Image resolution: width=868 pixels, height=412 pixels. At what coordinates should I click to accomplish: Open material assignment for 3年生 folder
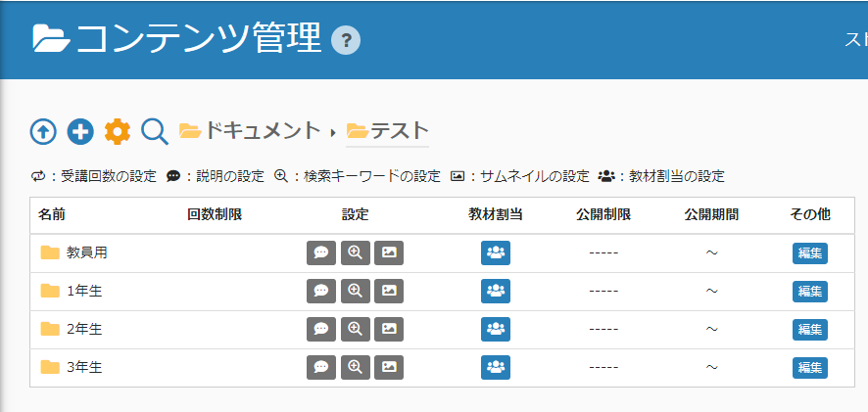[496, 367]
